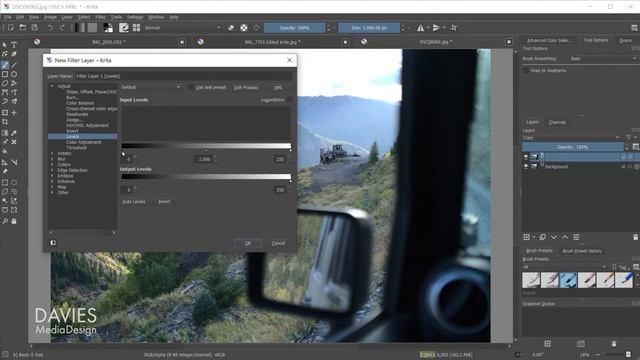Screen dimensions: 640x360
Task: Open the Layer menu
Action: click(67, 17)
